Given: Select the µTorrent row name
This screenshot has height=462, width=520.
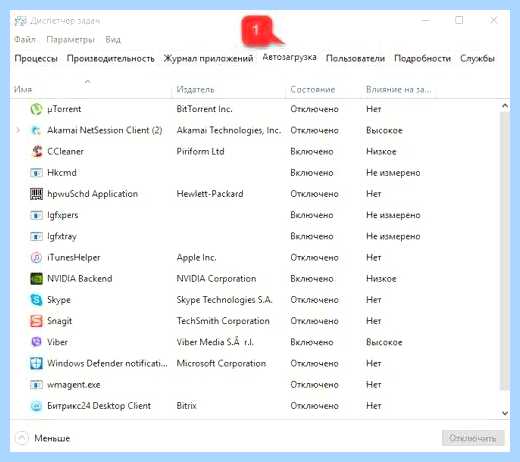Looking at the screenshot, I should pyautogui.click(x=64, y=109).
